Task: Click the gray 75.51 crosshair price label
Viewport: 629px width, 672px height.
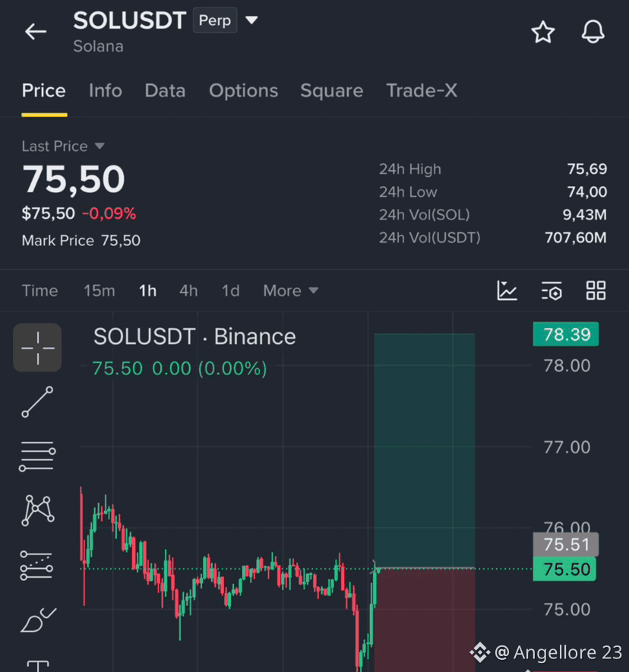Action: [566, 544]
